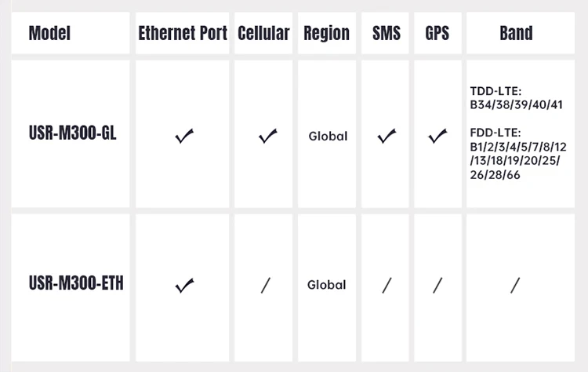588x372 pixels.
Task: Click the Cellular column header
Action: click(x=263, y=33)
